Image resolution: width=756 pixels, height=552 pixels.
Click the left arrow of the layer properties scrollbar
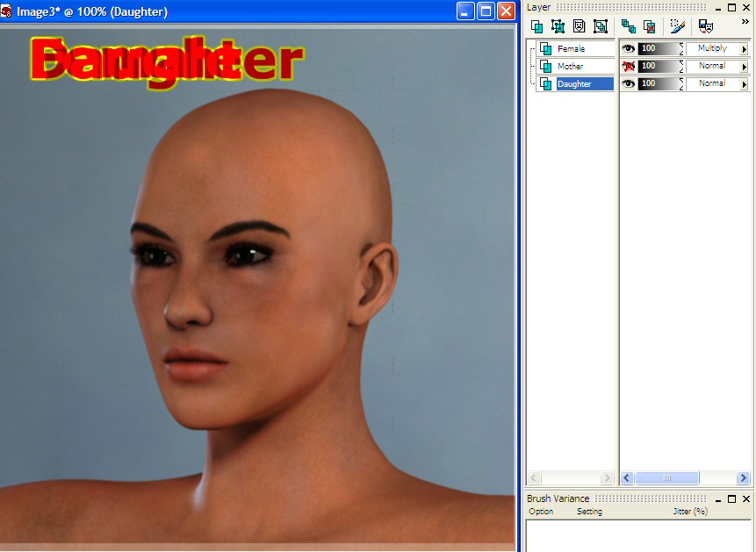pyautogui.click(x=627, y=477)
